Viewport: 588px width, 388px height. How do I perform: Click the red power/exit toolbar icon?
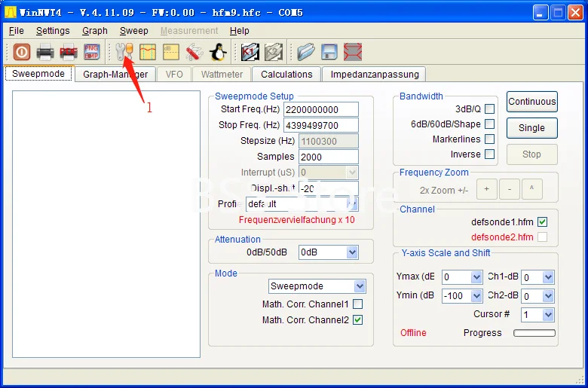coord(22,52)
